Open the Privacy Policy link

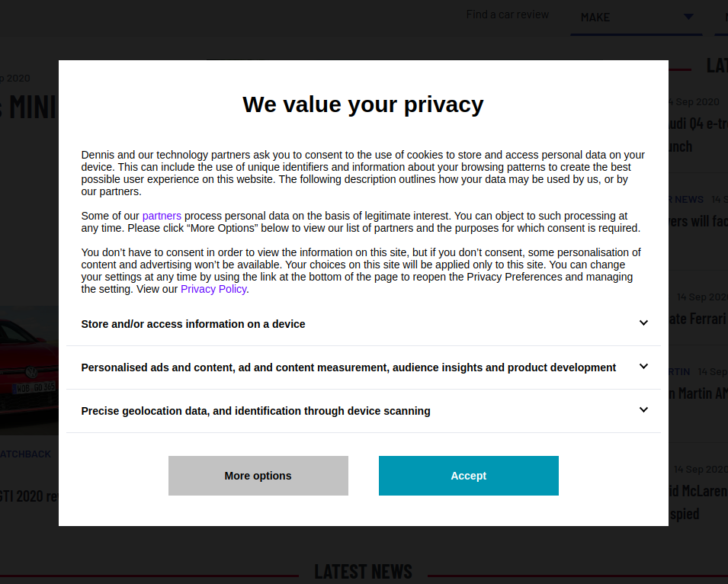coord(213,289)
